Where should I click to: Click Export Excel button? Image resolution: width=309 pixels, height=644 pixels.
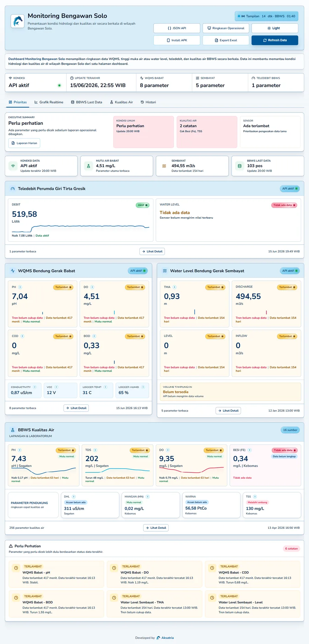[x=226, y=40]
